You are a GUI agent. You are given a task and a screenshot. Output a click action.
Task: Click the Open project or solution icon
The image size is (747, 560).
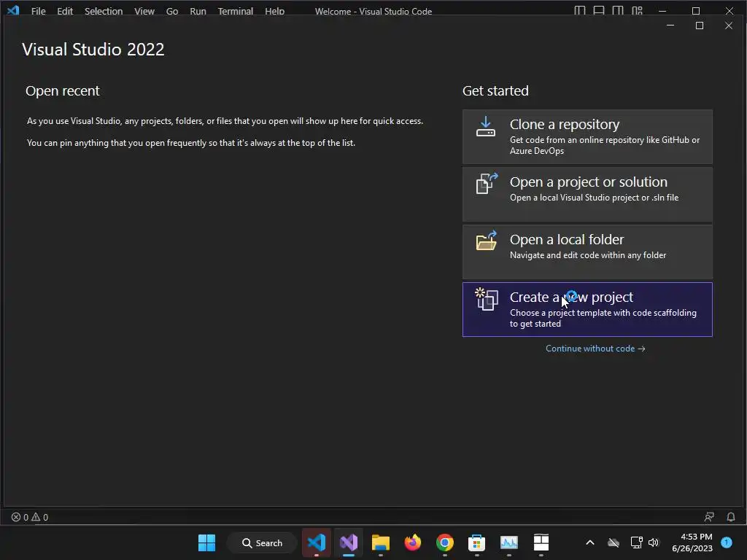(487, 183)
